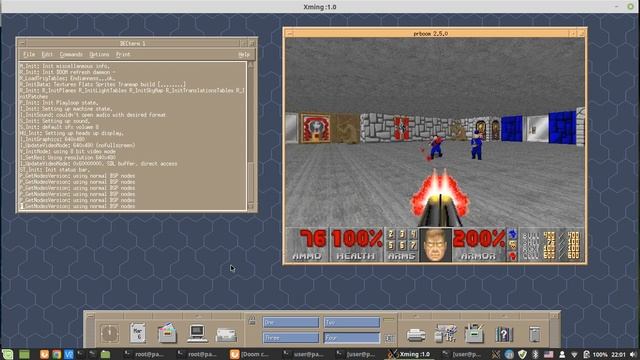640x360 pixels.
Task: Open the DECterm window menu button
Action: [22, 43]
